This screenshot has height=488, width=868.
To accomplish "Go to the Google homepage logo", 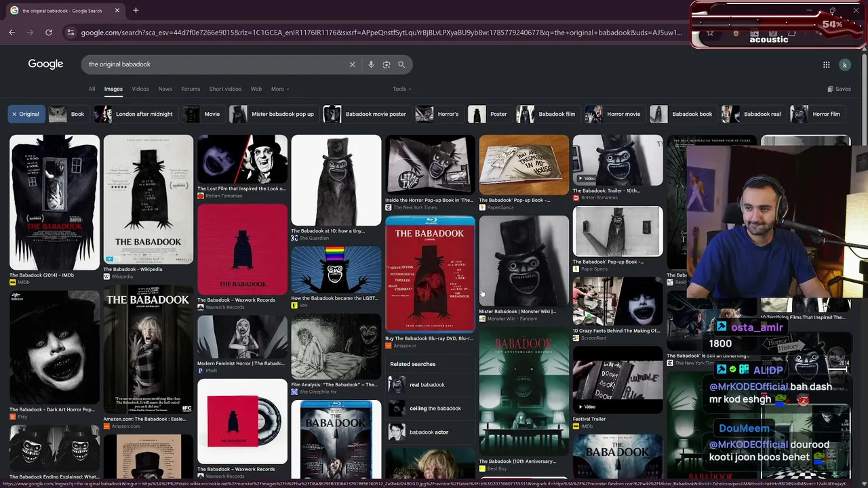I will point(45,64).
